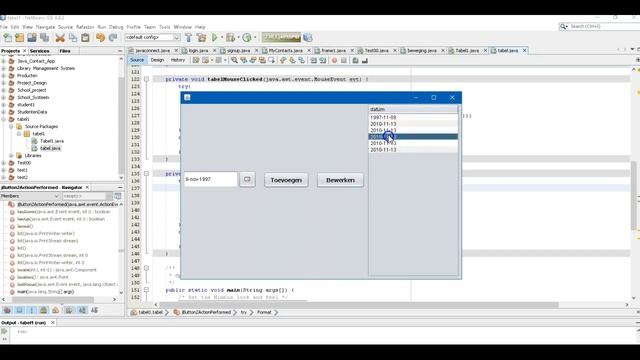Click the Open Project toolbar icon

(32, 38)
